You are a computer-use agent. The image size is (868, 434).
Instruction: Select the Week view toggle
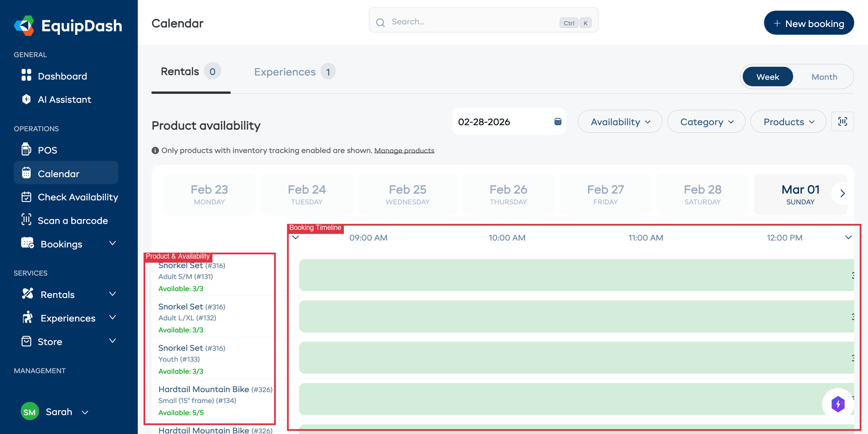coord(767,77)
